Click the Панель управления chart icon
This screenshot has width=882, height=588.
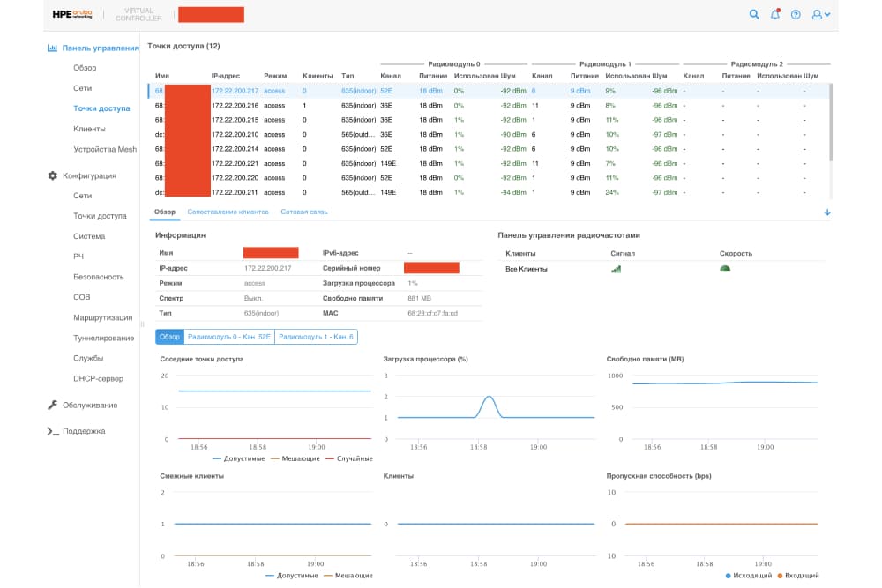point(53,48)
